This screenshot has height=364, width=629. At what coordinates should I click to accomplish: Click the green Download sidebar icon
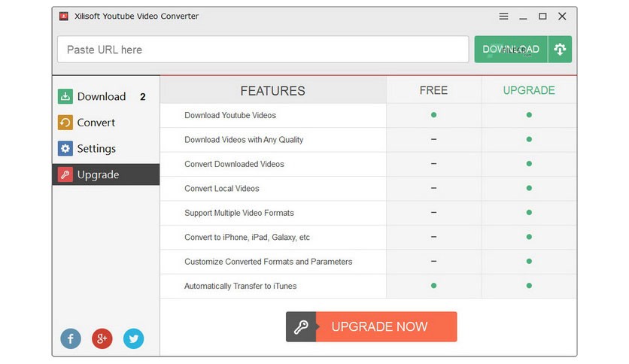coord(65,96)
